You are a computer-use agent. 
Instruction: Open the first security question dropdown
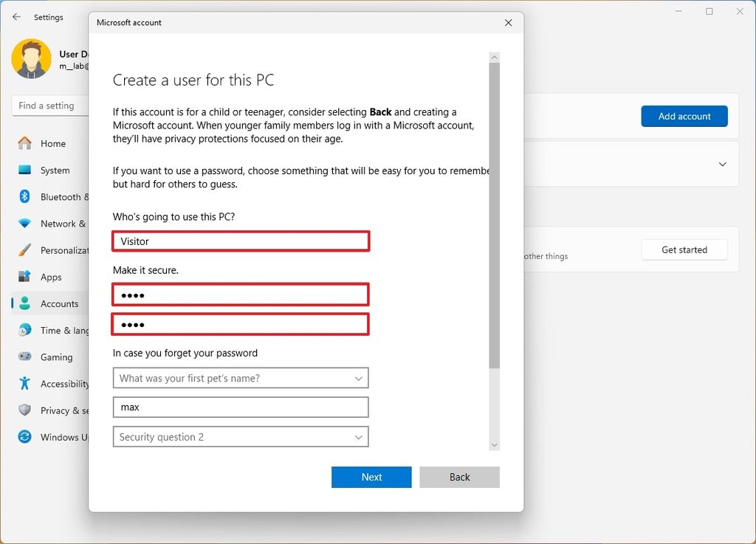click(241, 378)
